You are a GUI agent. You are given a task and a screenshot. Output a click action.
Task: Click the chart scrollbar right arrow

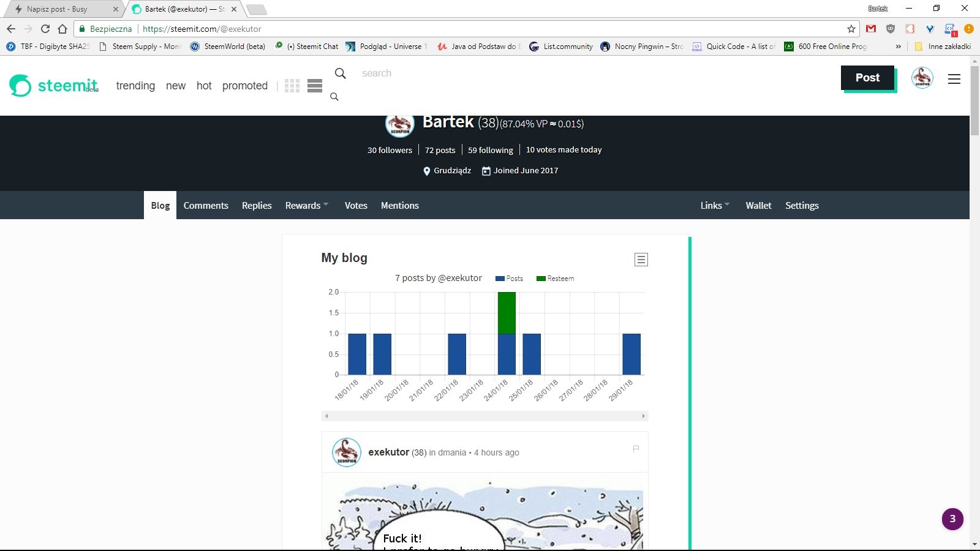[x=643, y=416]
